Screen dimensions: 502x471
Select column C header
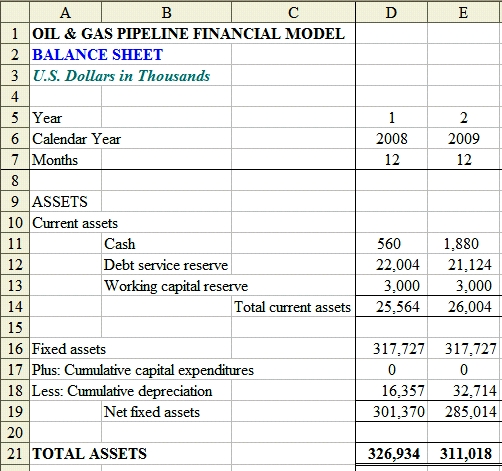293,13
